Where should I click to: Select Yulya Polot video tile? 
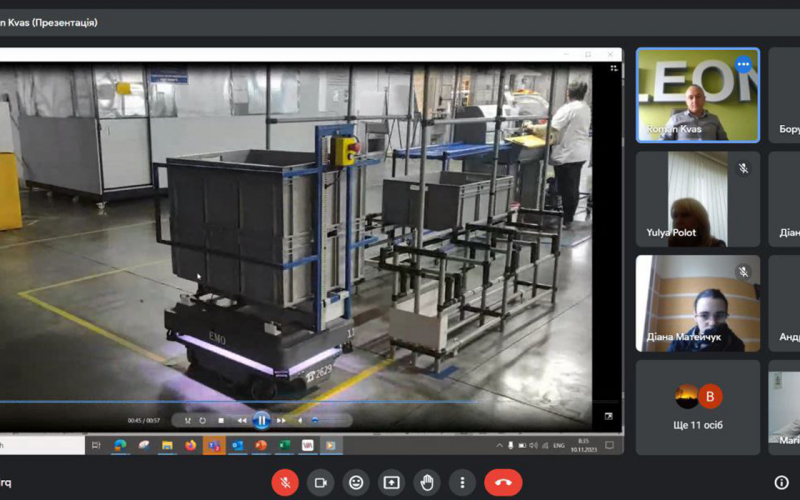point(698,199)
